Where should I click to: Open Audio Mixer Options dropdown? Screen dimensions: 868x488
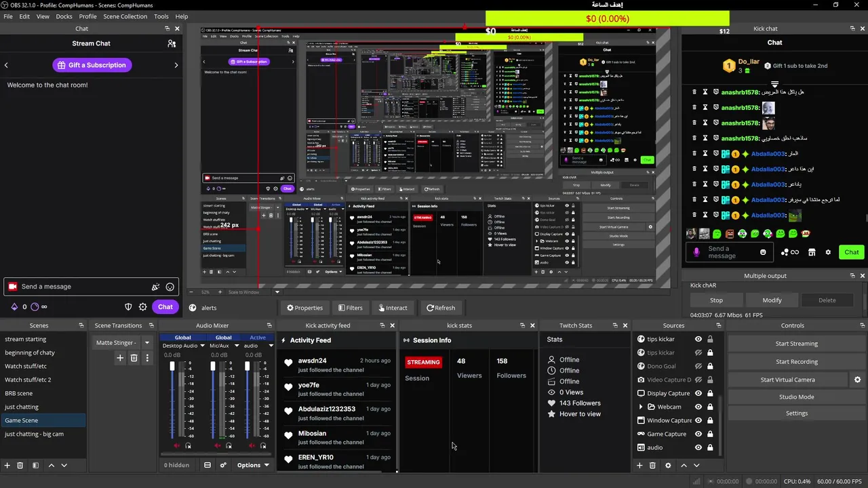click(x=253, y=465)
